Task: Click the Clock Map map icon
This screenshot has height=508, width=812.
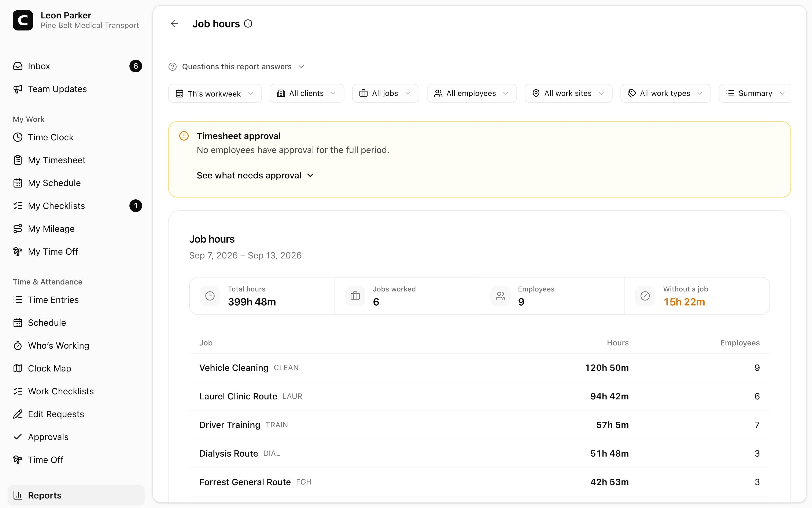Action: (x=18, y=368)
